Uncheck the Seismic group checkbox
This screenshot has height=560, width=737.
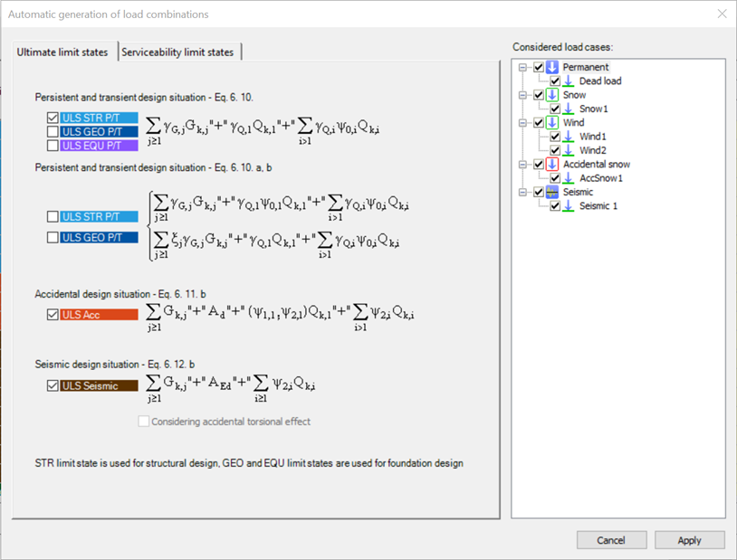[x=539, y=192]
